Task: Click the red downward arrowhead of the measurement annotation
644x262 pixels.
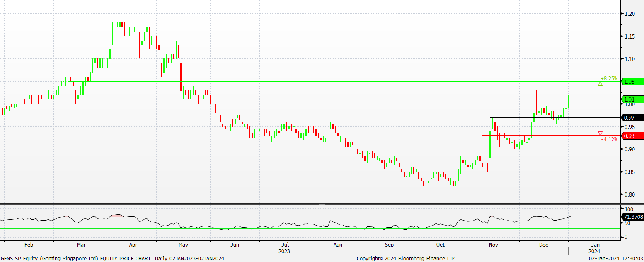Action: tap(600, 133)
